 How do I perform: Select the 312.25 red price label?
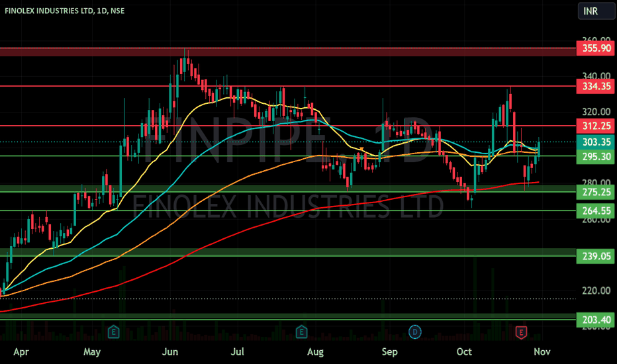tap(595, 126)
